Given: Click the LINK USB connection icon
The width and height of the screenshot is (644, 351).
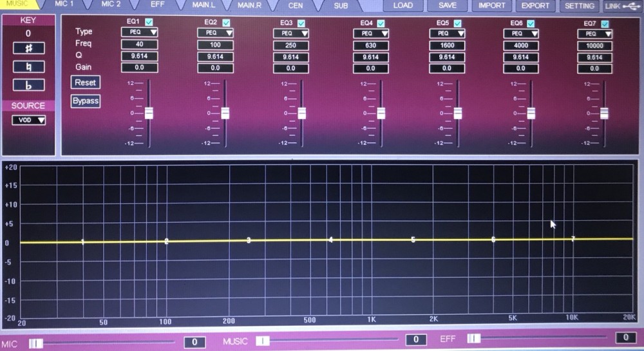Looking at the screenshot, I should pos(623,6).
